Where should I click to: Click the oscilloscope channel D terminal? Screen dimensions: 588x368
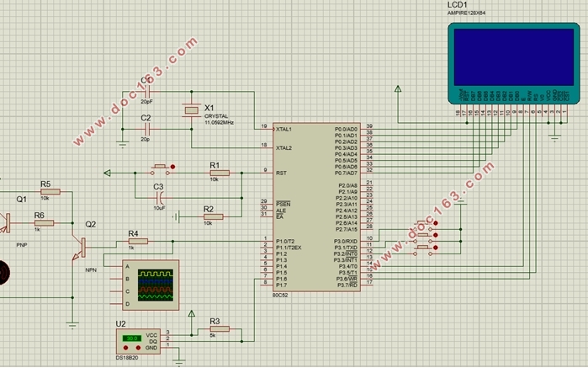click(128, 304)
